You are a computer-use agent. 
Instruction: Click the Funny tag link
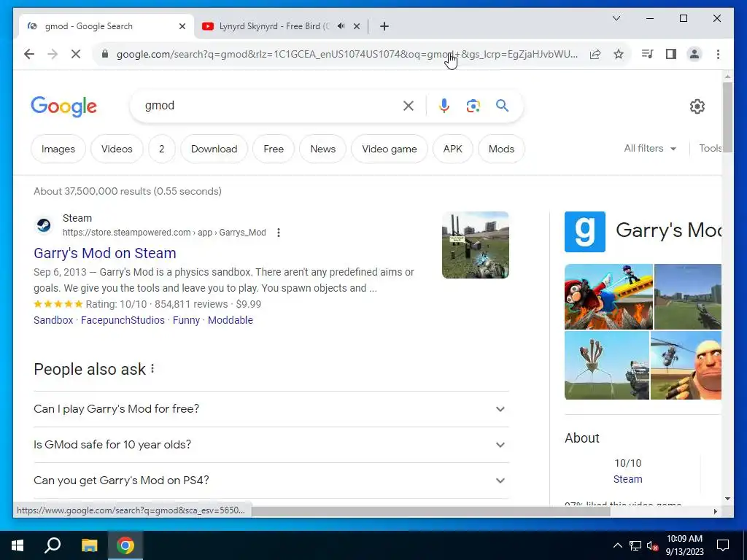coord(186,320)
